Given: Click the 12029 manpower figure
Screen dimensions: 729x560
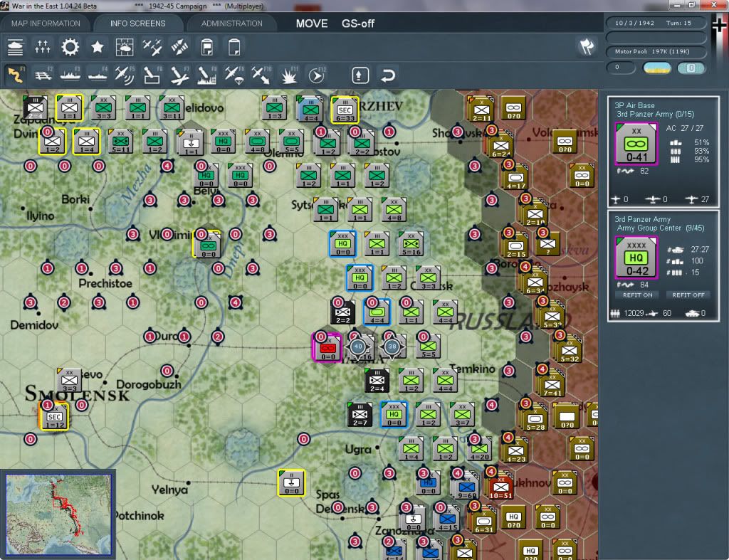Looking at the screenshot, I should click(634, 313).
